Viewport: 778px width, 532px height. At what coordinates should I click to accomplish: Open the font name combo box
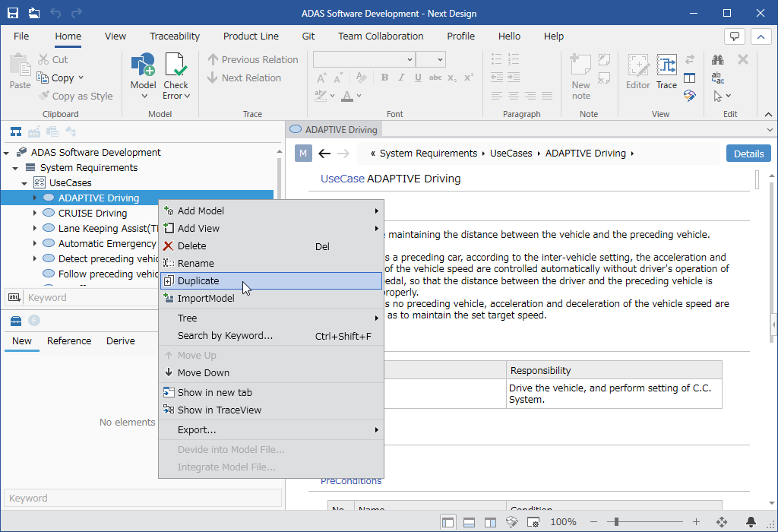pos(364,59)
